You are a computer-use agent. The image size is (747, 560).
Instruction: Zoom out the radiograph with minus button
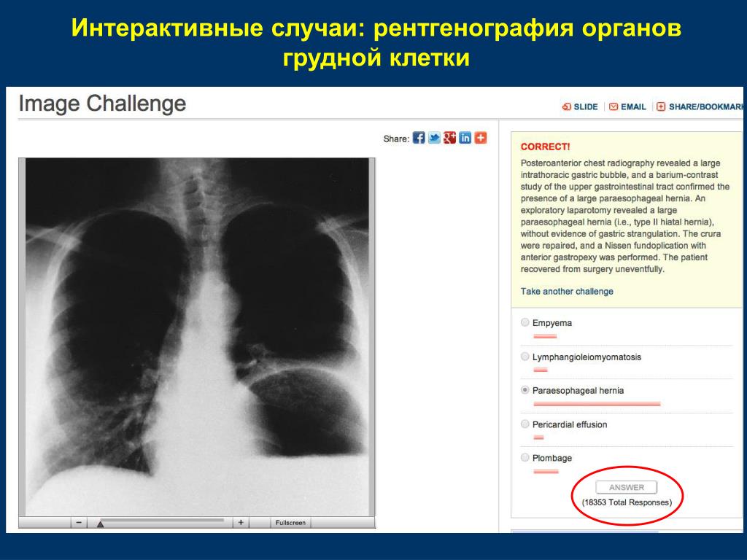tap(79, 522)
